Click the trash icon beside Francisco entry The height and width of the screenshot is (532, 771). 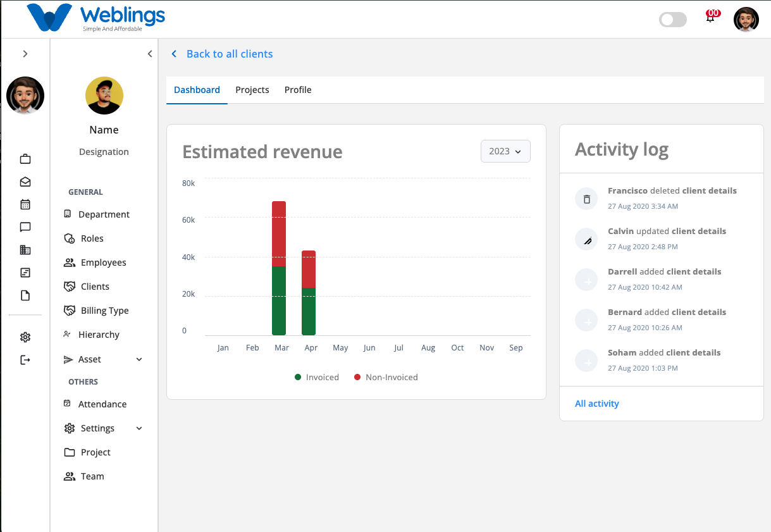coord(586,199)
